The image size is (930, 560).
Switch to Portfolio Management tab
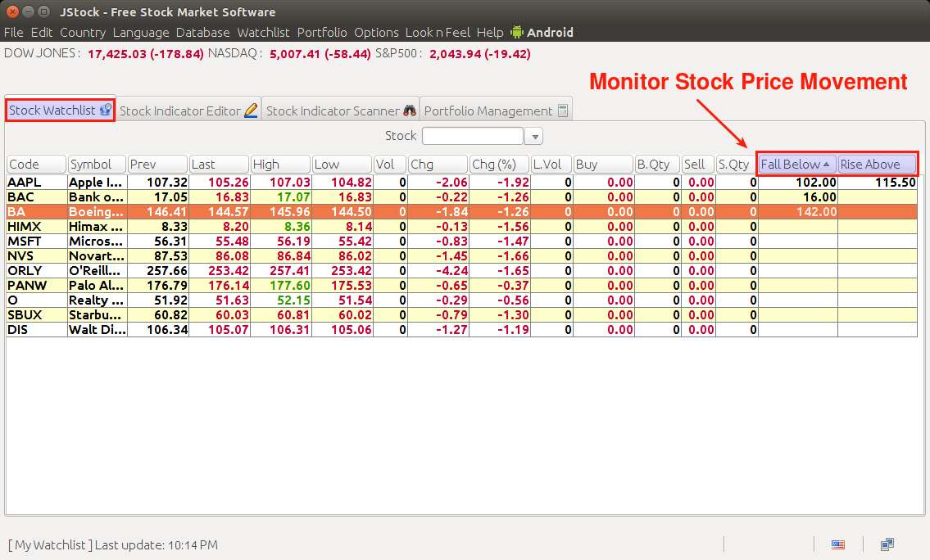click(x=496, y=111)
